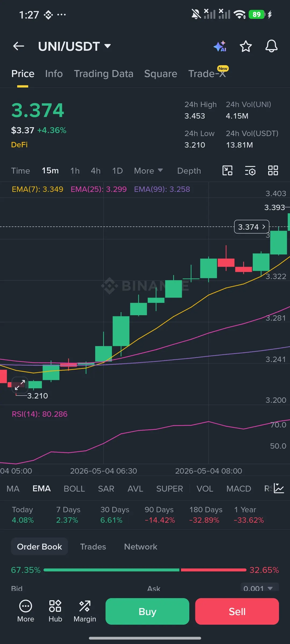Tap the 90 Days -14.42% performance
The height and width of the screenshot is (644, 290).
coord(160,515)
